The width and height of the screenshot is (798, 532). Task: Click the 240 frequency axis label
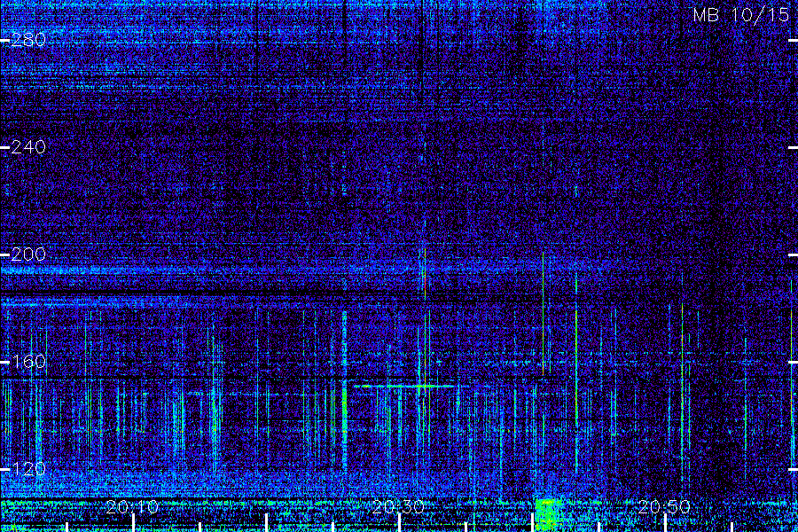coord(28,147)
